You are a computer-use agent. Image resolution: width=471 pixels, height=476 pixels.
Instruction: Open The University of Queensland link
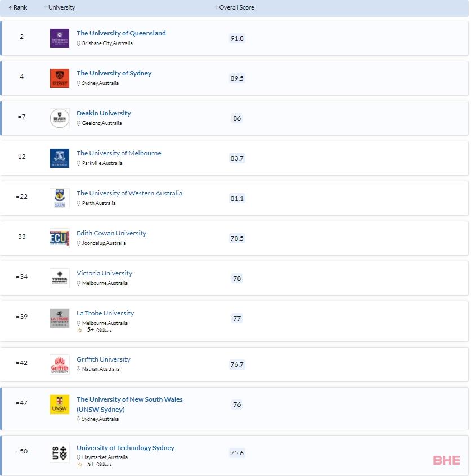point(121,33)
